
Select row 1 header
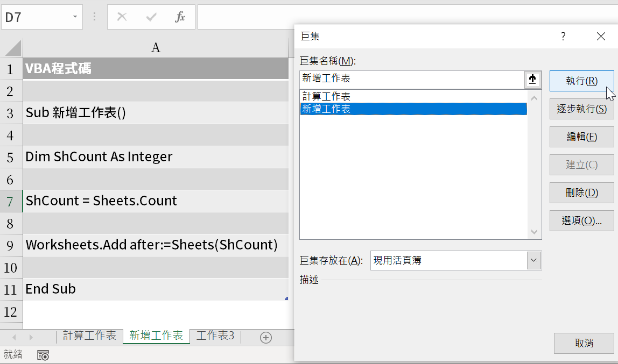[11, 69]
